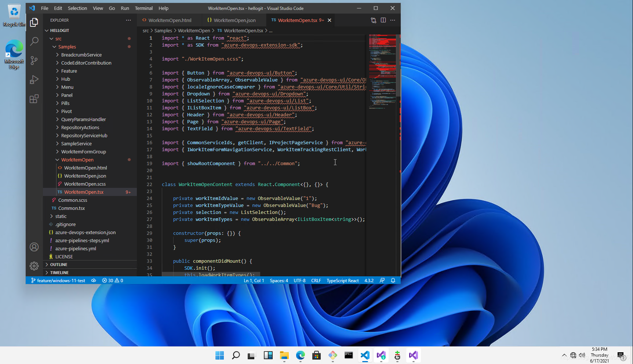The height and width of the screenshot is (364, 633).
Task: Open the Run menu
Action: click(x=125, y=8)
